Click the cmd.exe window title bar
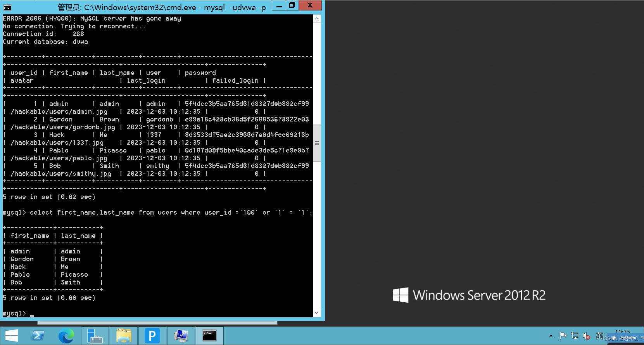644x345 pixels. (161, 7)
